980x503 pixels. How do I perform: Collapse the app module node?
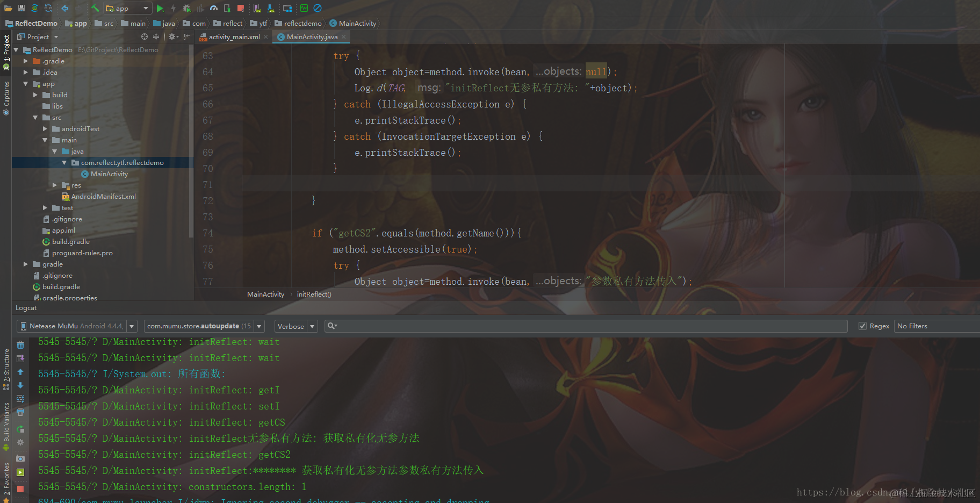[25, 84]
